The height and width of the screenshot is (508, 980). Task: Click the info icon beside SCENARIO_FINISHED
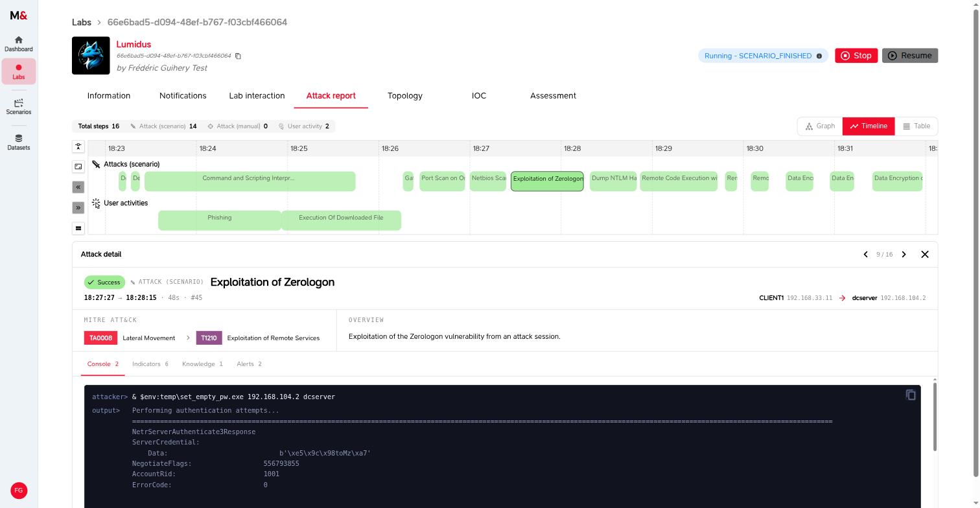click(x=819, y=56)
